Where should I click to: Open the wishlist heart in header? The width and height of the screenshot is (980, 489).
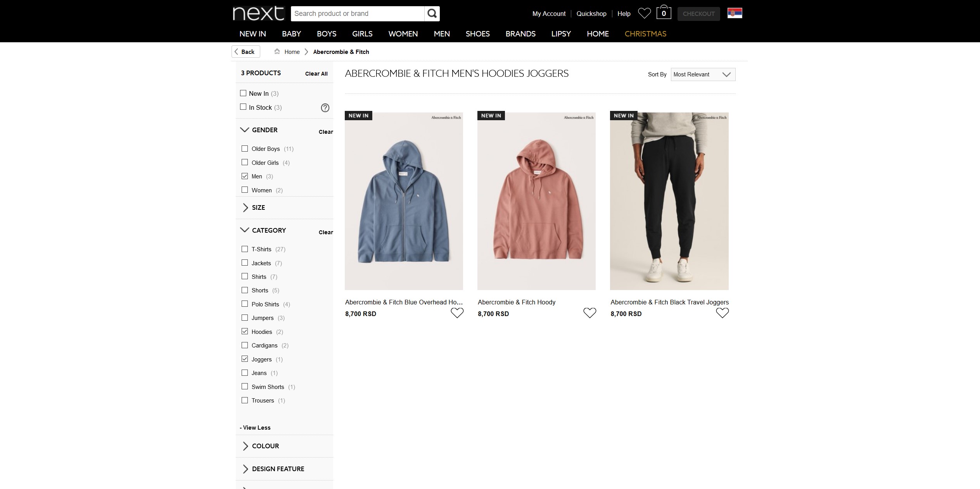pos(644,14)
